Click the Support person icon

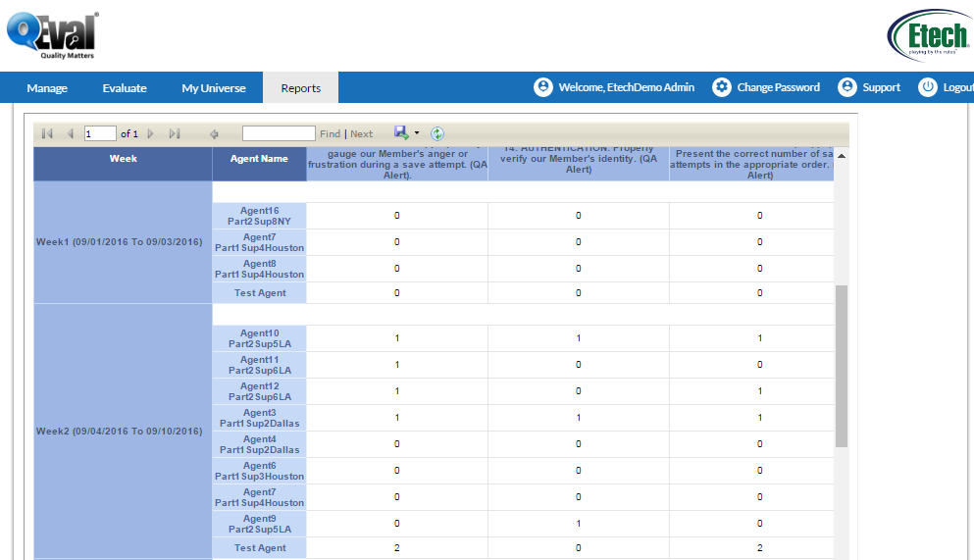[x=847, y=87]
